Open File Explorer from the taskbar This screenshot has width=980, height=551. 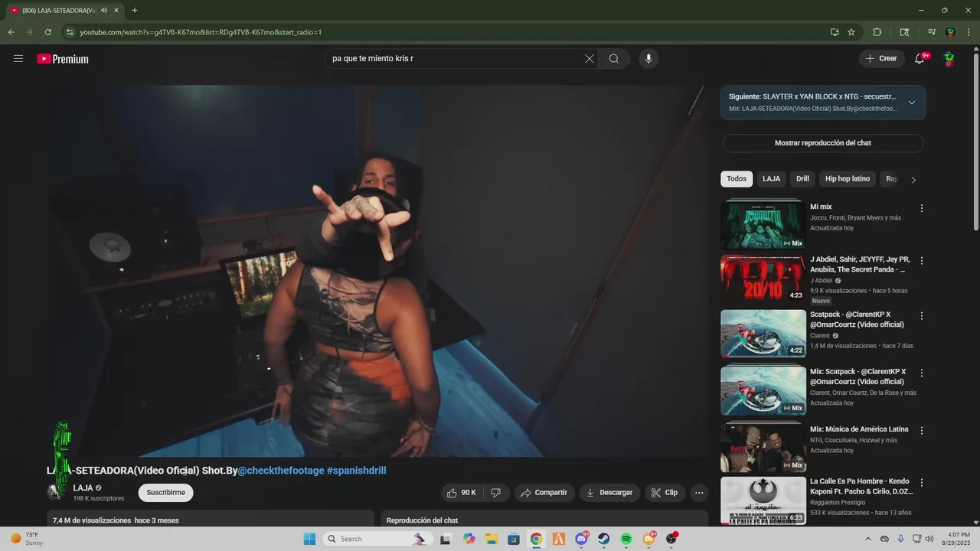pyautogui.click(x=492, y=539)
